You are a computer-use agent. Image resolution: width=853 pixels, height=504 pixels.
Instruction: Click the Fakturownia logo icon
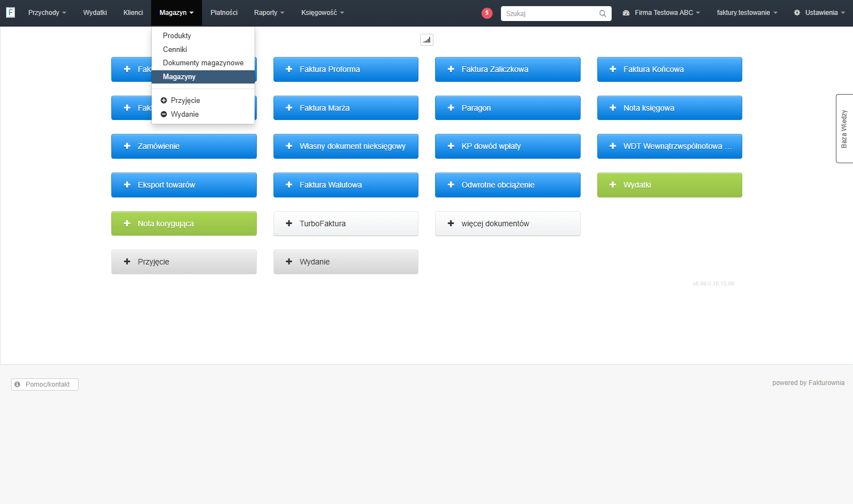click(11, 12)
